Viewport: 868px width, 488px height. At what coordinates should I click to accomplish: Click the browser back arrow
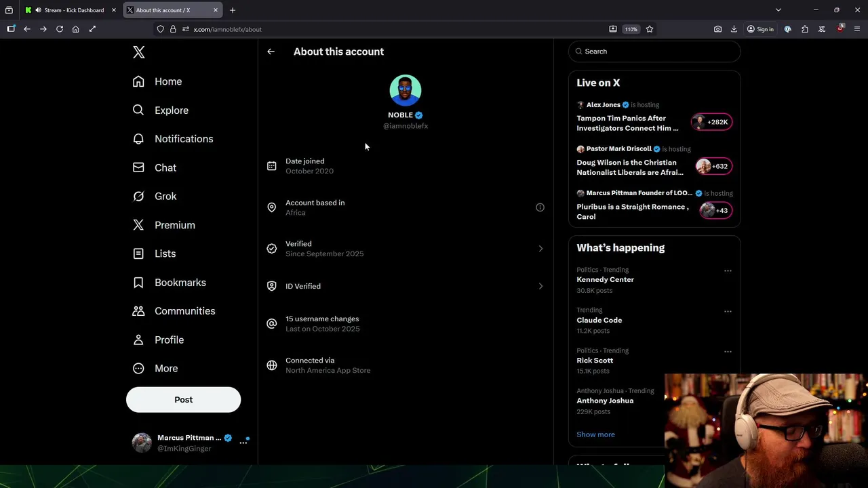click(27, 29)
